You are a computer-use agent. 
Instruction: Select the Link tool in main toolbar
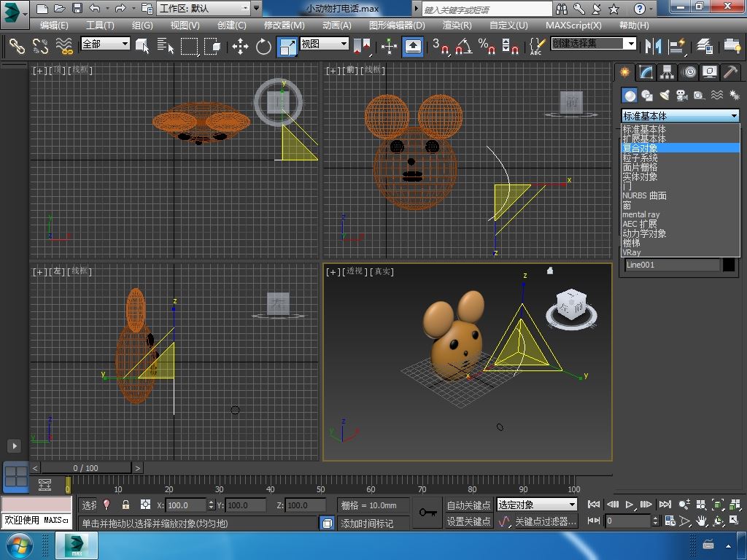18,46
